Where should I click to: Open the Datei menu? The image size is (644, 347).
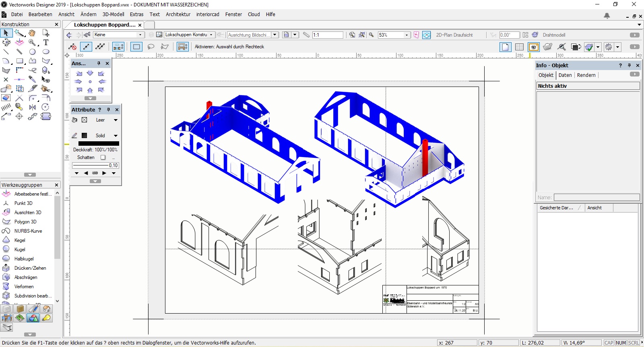(x=17, y=14)
